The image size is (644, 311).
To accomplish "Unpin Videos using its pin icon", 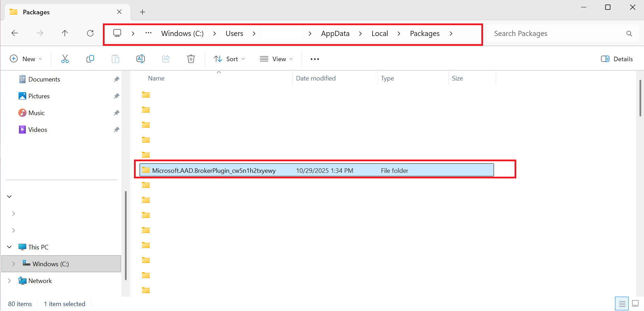I will (116, 130).
